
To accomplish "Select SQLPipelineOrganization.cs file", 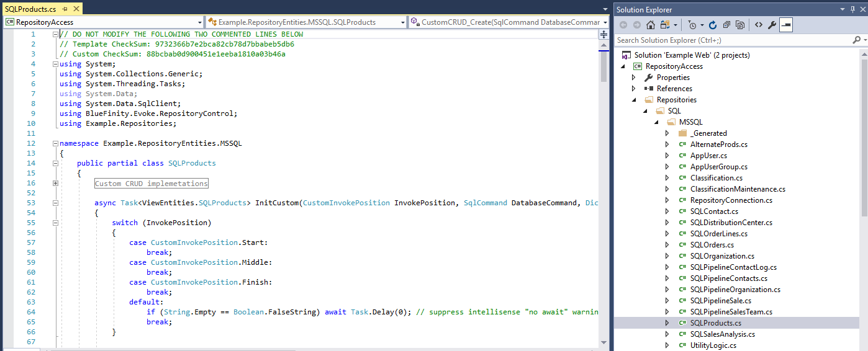I will [x=736, y=290].
